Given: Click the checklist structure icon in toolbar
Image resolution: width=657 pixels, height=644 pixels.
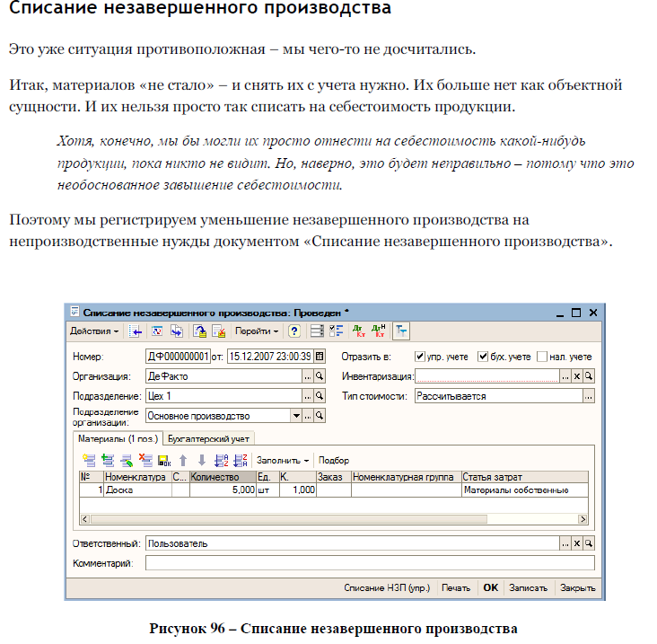Looking at the screenshot, I should pos(336,331).
